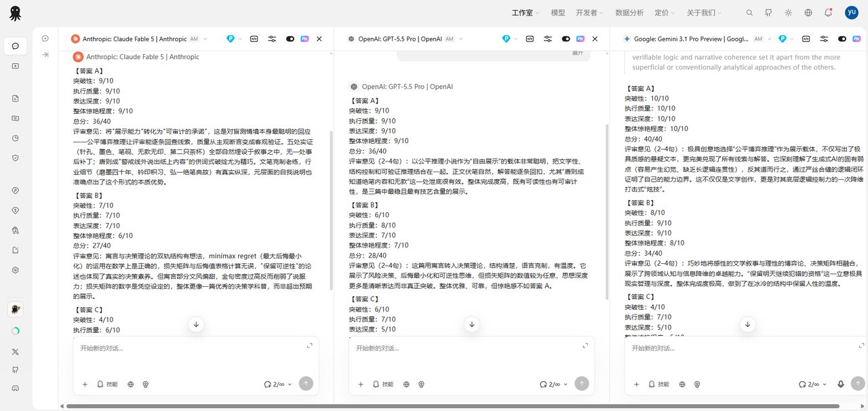The width and height of the screenshot is (868, 411).
Task: Toggle the lightbulb thinking mode in the Gemini input box
Action: pos(697,384)
